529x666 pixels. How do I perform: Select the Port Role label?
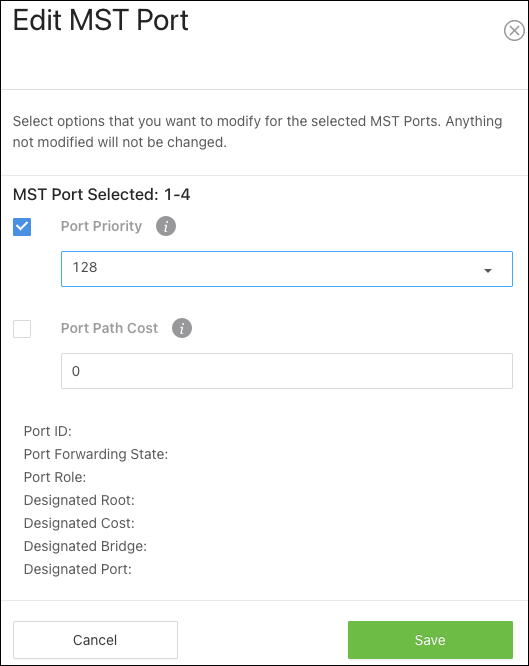click(55, 477)
